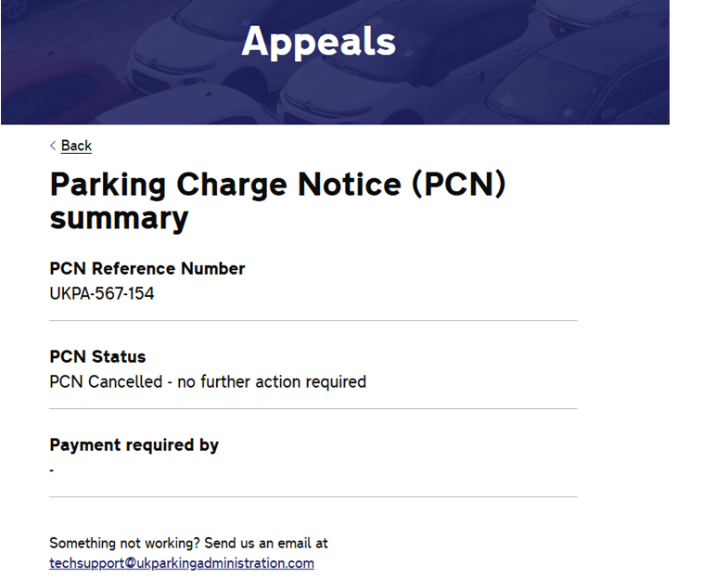Select the PCN Reference Number label
Viewport: 728px width, 578px height.
click(x=147, y=269)
